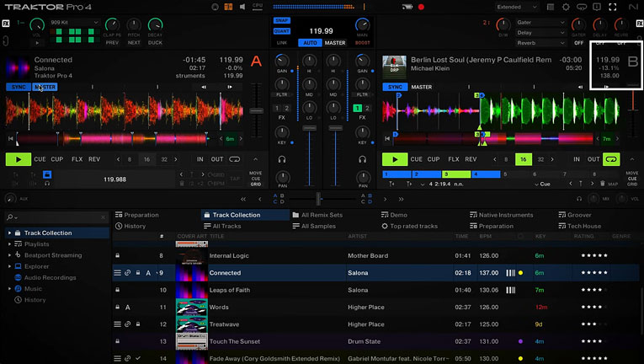644x364 pixels.
Task: Click Deck A tempo bend forward arrow
Action: tap(230, 87)
